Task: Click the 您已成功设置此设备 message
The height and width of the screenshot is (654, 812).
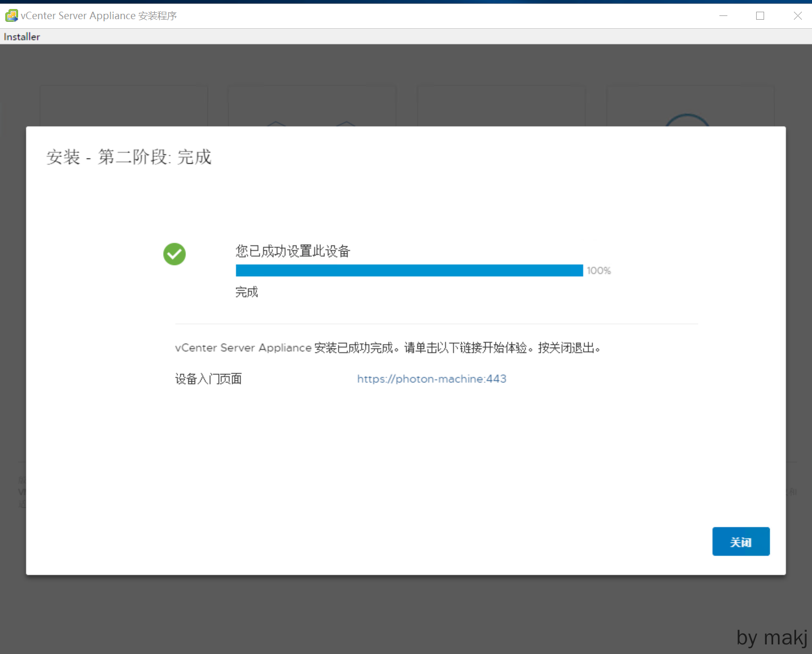Action: tap(293, 251)
